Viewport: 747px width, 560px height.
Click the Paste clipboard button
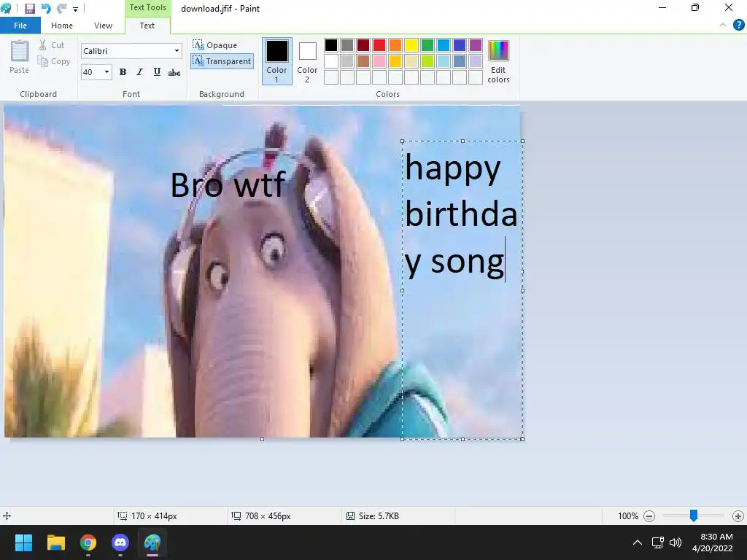(20, 57)
